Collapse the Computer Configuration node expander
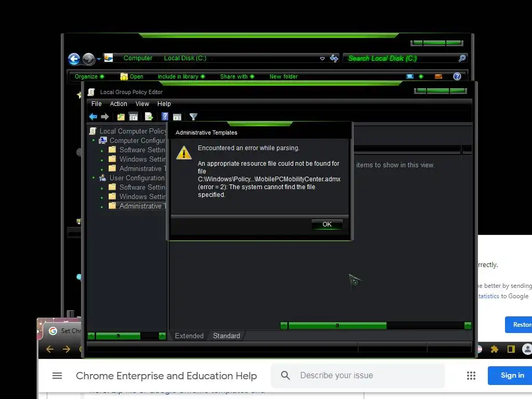Image resolution: width=532 pixels, height=399 pixels. click(x=94, y=140)
